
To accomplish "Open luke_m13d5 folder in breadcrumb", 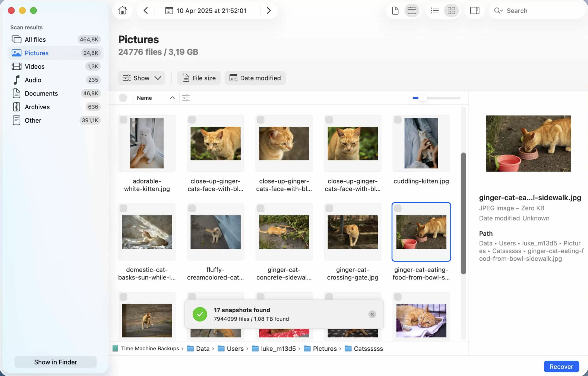I will coord(274,348).
